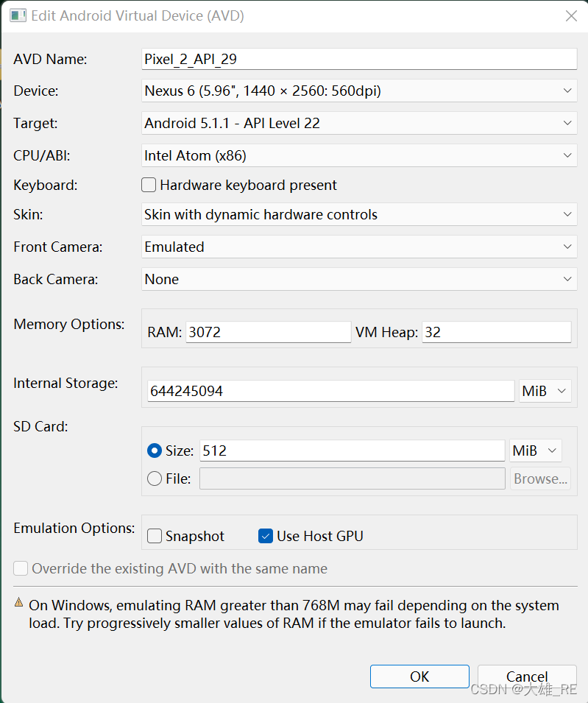The width and height of the screenshot is (588, 703).
Task: Open the CPU/ABI dropdown
Action: click(x=359, y=155)
